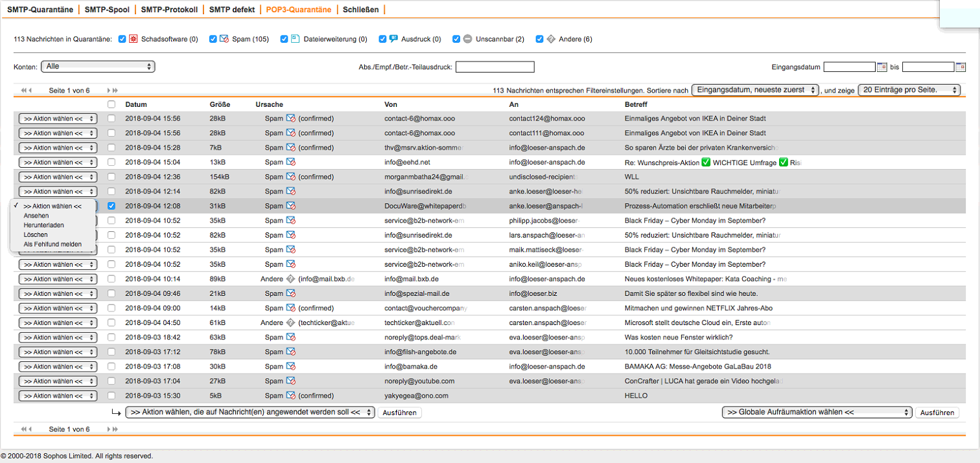The width and height of the screenshot is (980, 463).
Task: Click the grey Unscannbar icon
Action: click(x=467, y=39)
